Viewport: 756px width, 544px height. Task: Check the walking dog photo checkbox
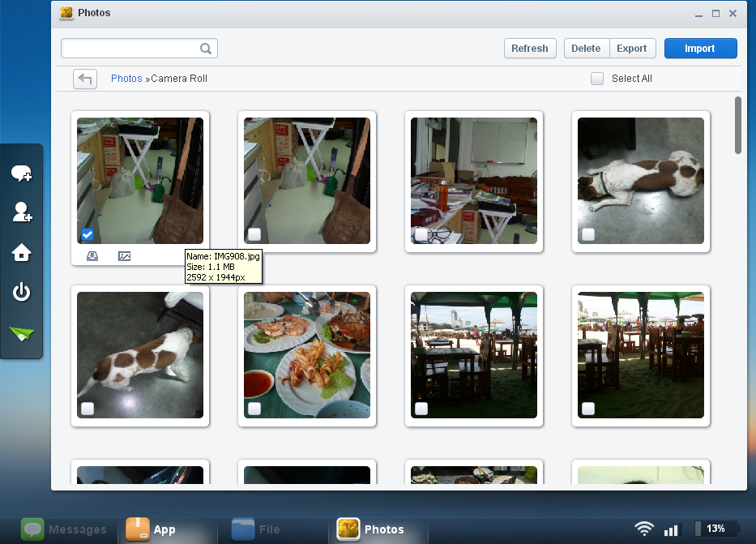point(88,409)
